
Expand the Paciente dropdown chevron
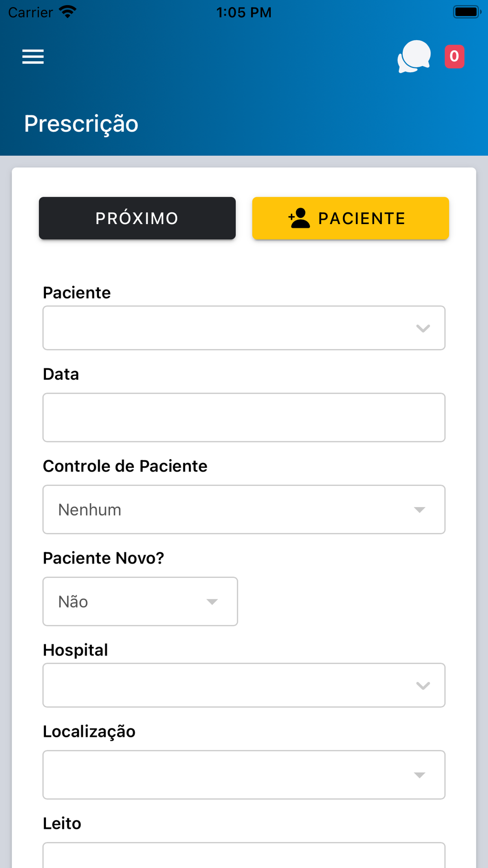[x=423, y=328]
